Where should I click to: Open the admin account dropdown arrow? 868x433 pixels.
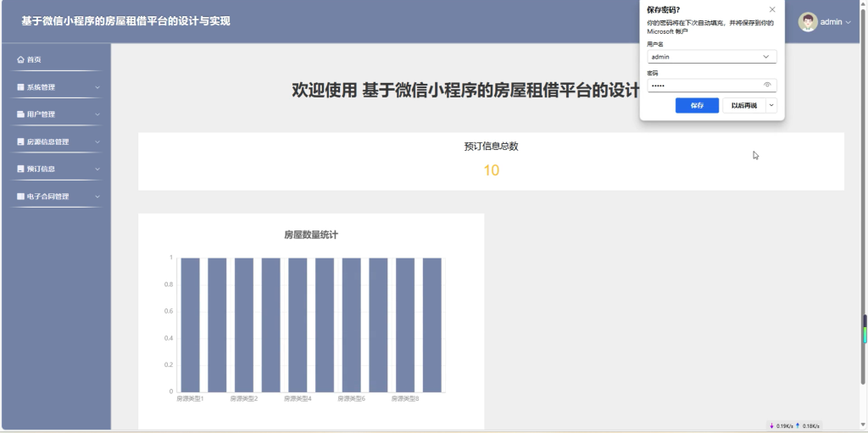coord(848,22)
